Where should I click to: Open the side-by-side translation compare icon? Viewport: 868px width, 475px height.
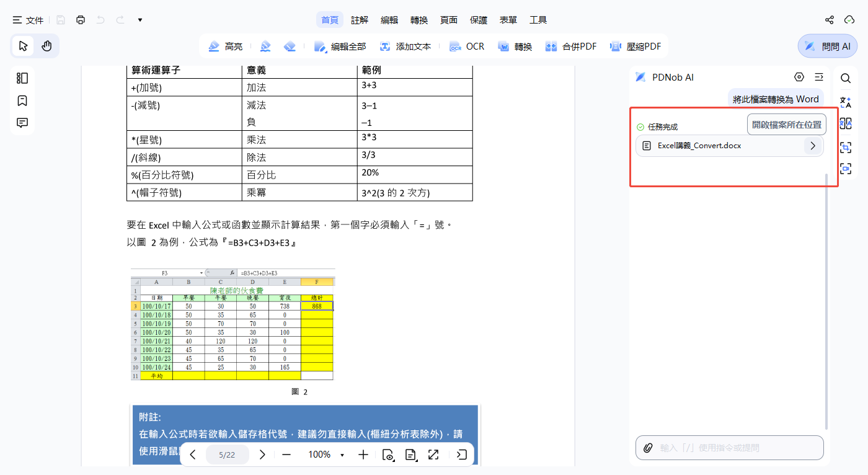coord(846,123)
